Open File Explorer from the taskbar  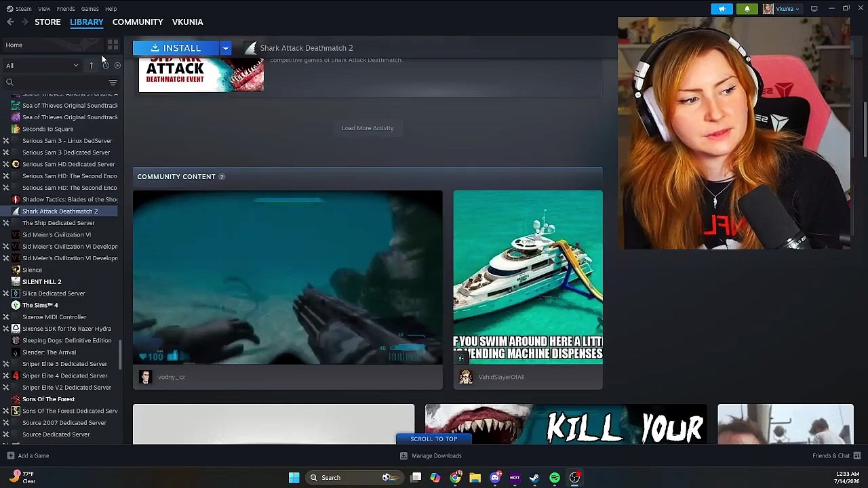475,478
